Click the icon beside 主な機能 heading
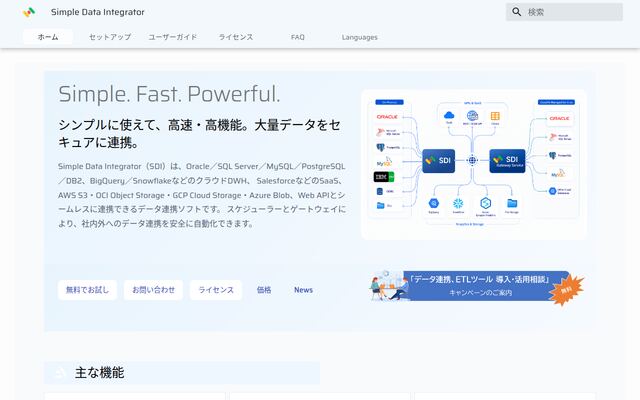The width and height of the screenshot is (640, 400). coord(61,373)
